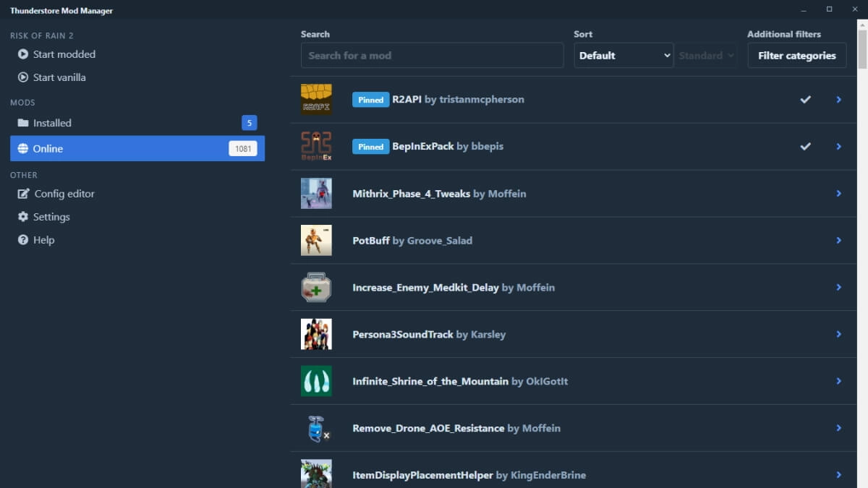Click the Remove_Drone_AOE_Resistance by Moffein title

pos(456,429)
